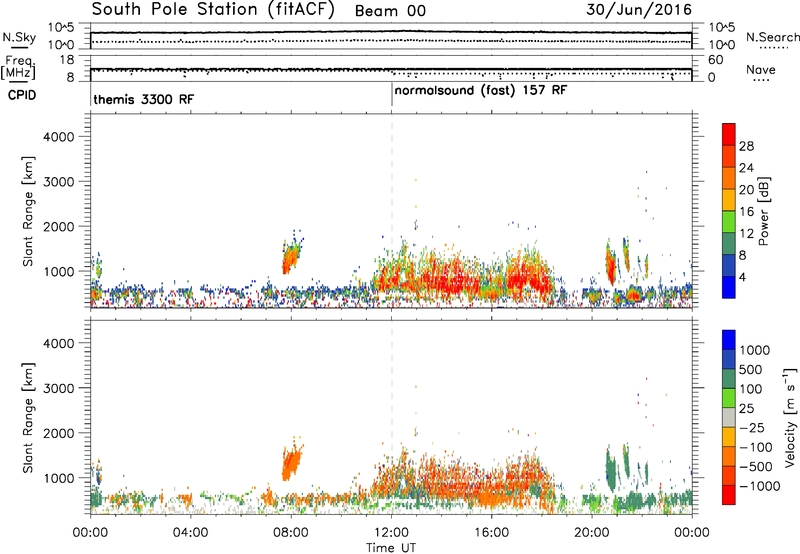The width and height of the screenshot is (800, 554).
Task: Click the '3000' tick on power panel
Action: (58, 182)
